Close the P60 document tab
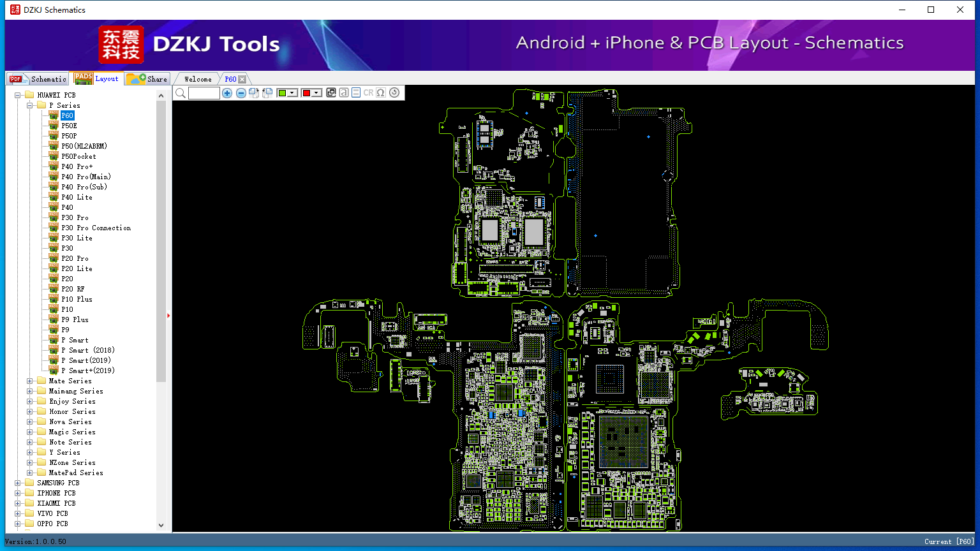Image resolution: width=980 pixels, height=551 pixels. [242, 79]
